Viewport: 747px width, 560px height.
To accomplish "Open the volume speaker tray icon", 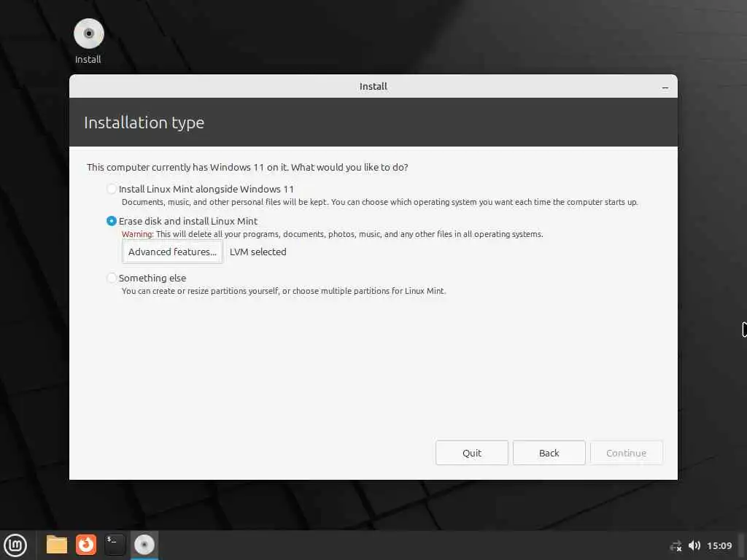I will pyautogui.click(x=694, y=545).
